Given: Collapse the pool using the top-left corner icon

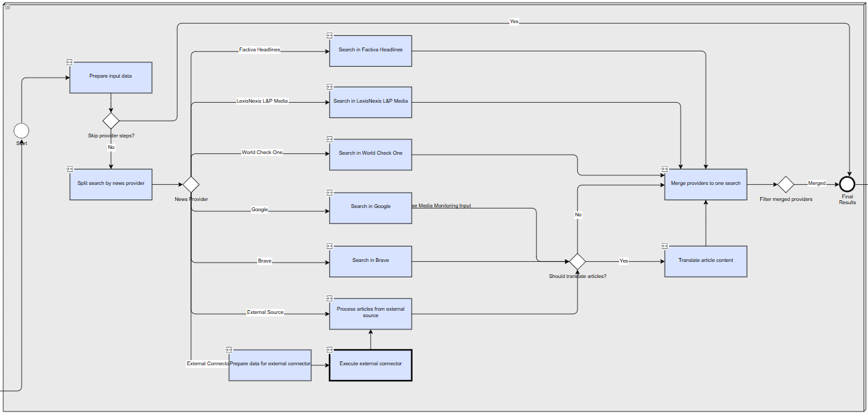Looking at the screenshot, I should pyautogui.click(x=7, y=7).
